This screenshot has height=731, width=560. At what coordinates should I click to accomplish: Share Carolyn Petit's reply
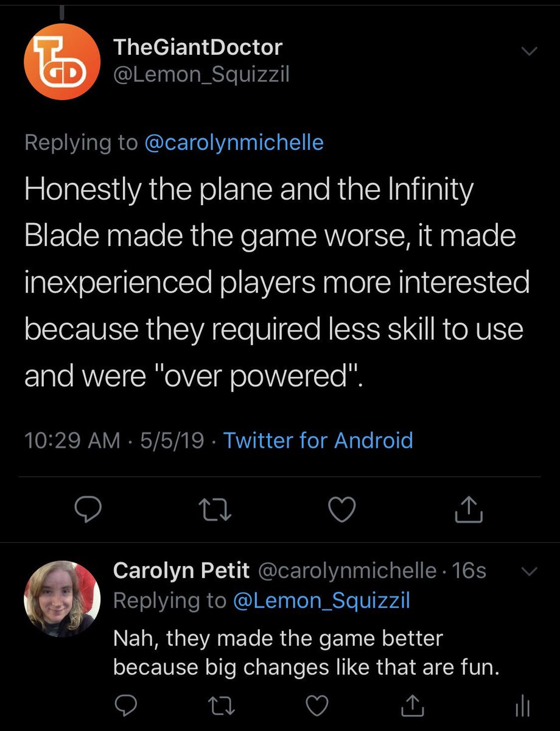point(413,705)
